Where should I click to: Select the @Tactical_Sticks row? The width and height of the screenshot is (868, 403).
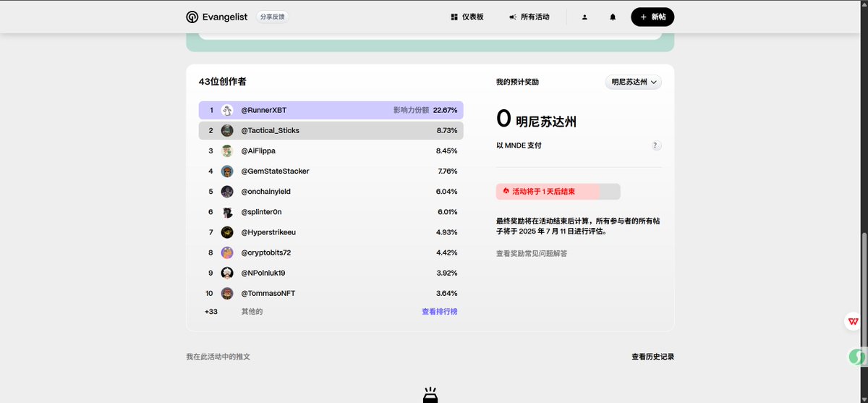331,130
